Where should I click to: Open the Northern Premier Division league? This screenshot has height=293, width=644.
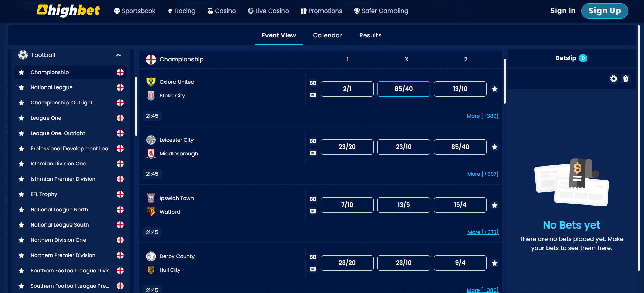[71, 255]
